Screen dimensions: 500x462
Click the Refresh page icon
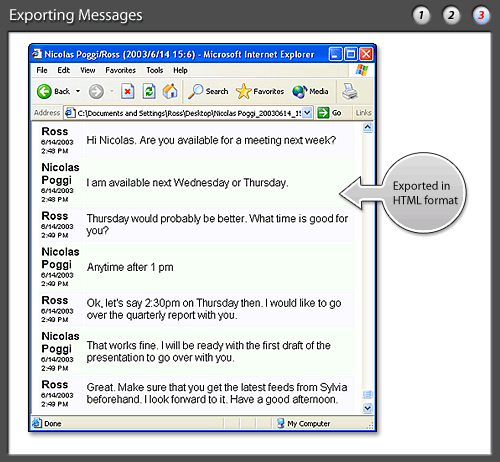tap(149, 91)
